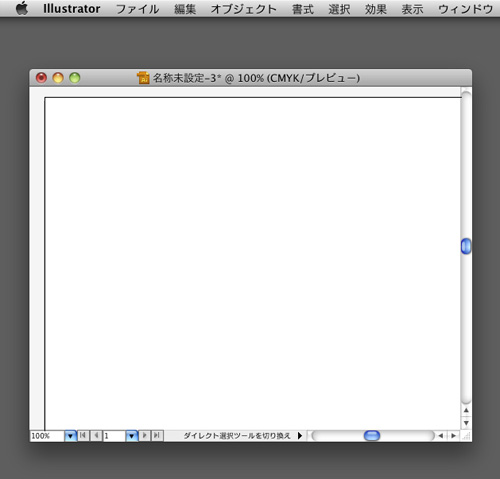Click vertical scrollbar up arrow
The image size is (500, 479).
[466, 410]
